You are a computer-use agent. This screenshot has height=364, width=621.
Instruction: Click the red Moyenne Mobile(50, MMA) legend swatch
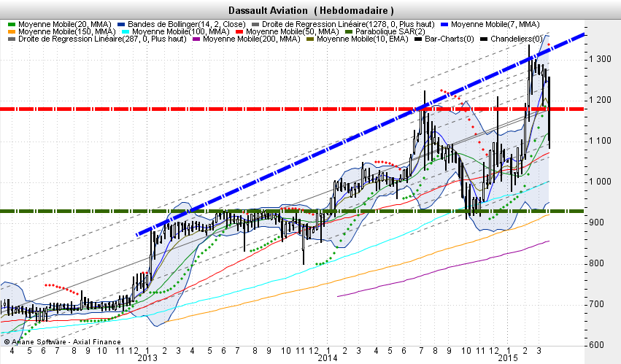point(239,31)
